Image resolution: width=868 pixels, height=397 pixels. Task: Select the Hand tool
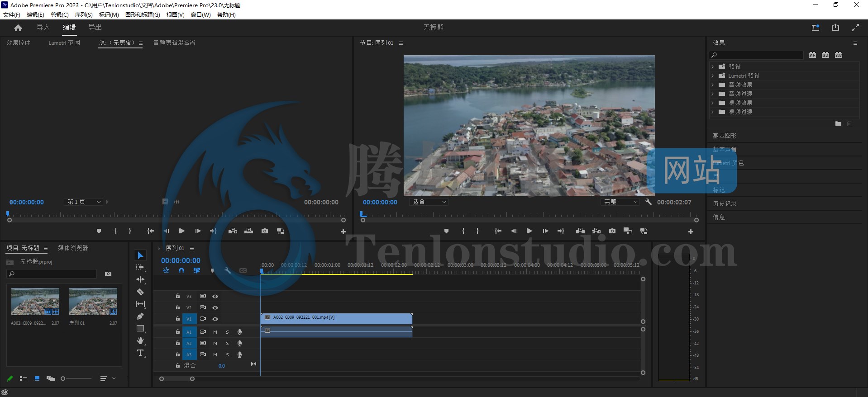[x=140, y=340]
